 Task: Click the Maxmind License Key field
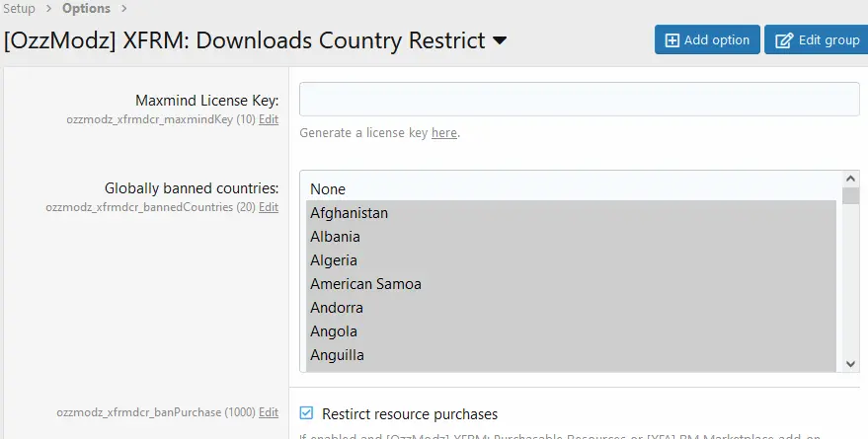pos(579,100)
